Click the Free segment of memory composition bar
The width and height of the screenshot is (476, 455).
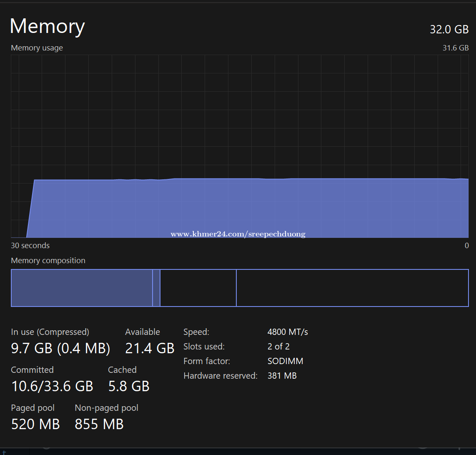point(352,288)
